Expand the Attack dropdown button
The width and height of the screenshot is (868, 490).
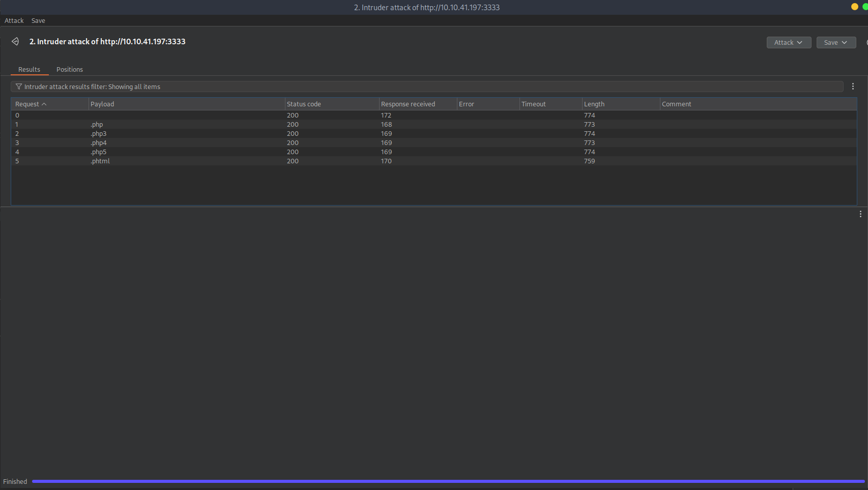[789, 43]
